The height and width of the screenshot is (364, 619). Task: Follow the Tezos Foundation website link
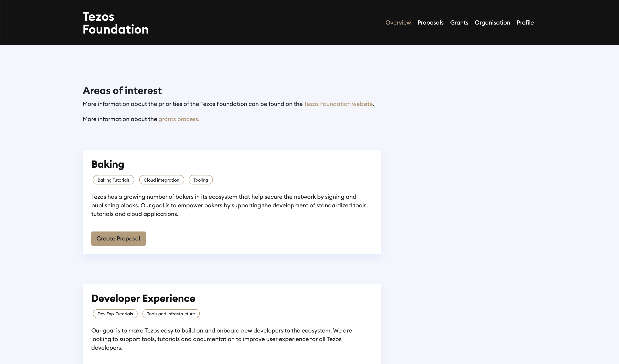pyautogui.click(x=338, y=104)
